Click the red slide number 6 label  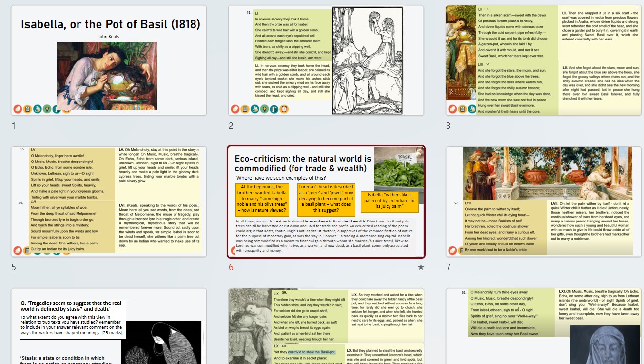click(x=231, y=267)
